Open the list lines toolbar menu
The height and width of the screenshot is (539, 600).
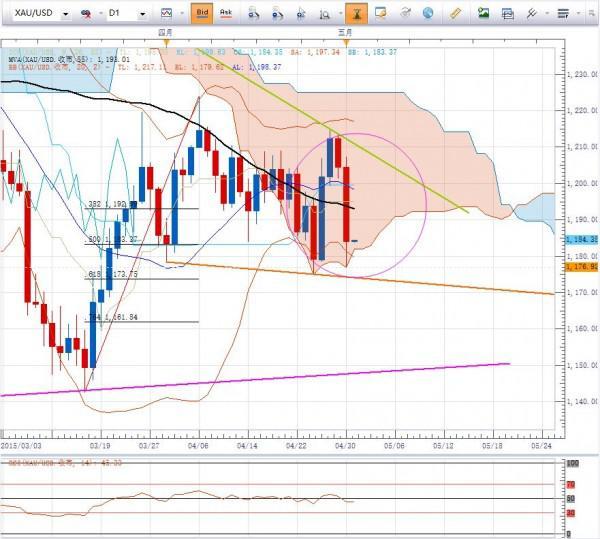[563, 14]
